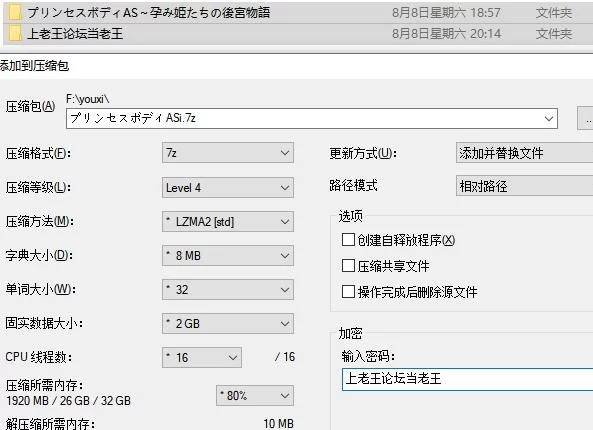
Task: Click the 输入密码 password field
Action: pos(467,379)
